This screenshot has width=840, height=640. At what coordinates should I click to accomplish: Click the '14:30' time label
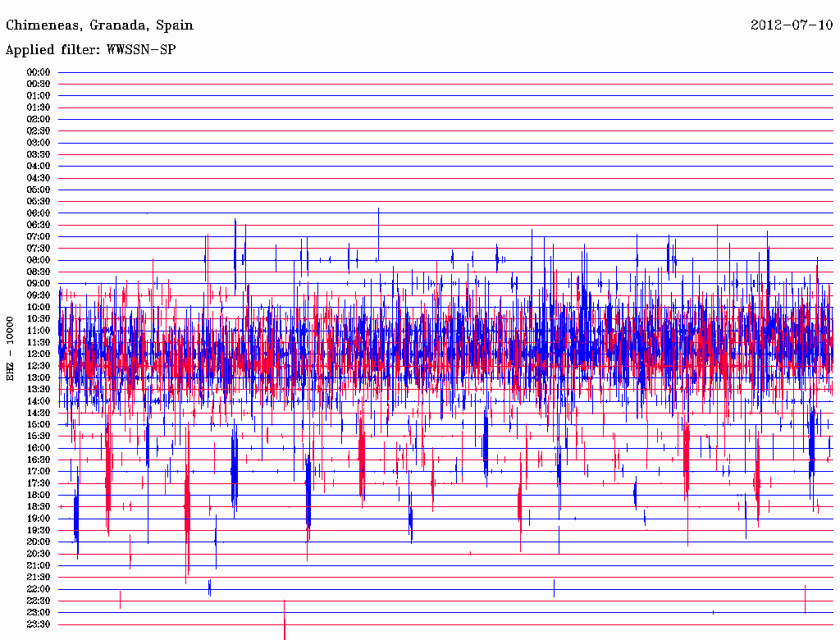pyautogui.click(x=38, y=413)
